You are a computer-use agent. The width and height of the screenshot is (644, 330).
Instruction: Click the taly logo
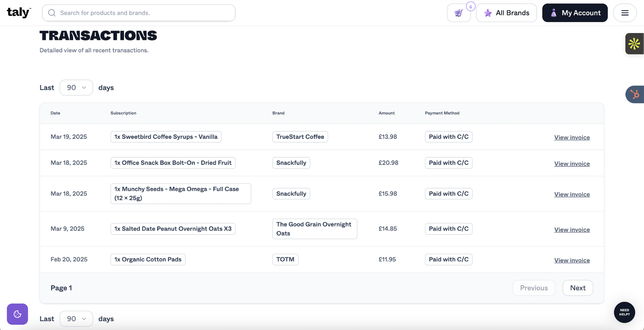click(x=19, y=13)
